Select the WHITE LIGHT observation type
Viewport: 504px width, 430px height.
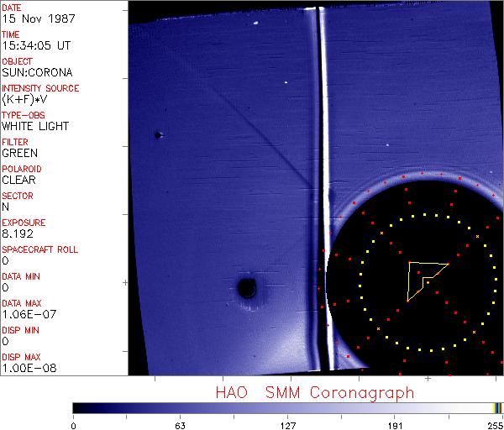click(35, 127)
